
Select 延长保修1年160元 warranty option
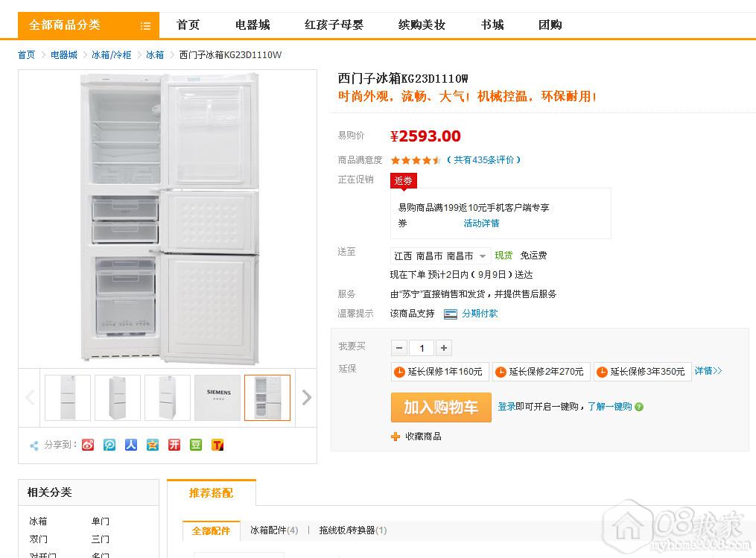click(x=439, y=372)
